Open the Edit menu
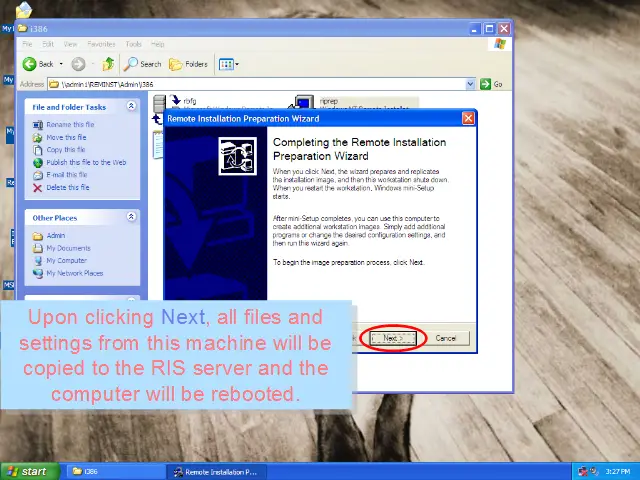640x480 pixels. click(48, 44)
